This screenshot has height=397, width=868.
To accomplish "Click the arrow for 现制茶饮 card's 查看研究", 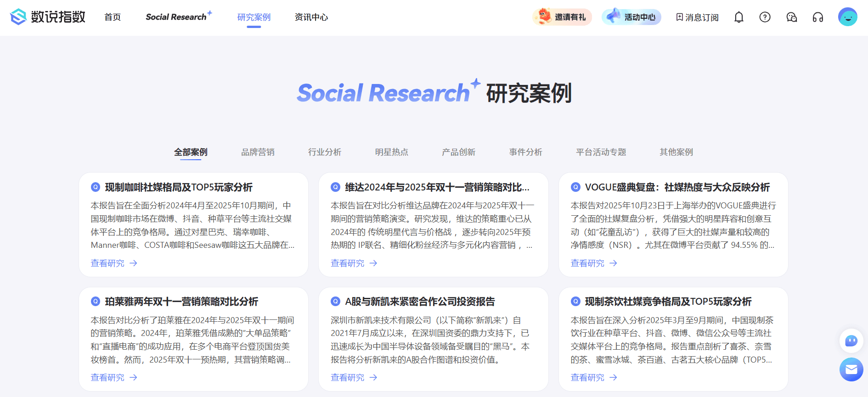I will tap(613, 377).
